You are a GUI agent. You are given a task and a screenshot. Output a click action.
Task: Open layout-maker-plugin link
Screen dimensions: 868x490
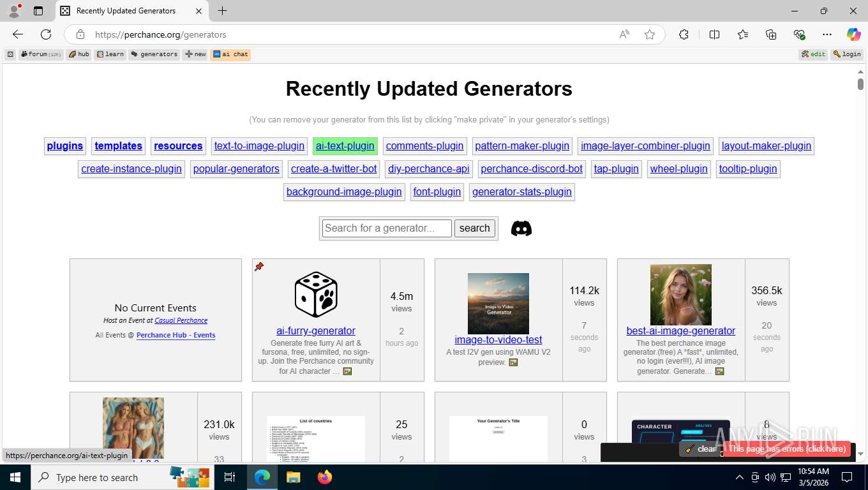767,146
